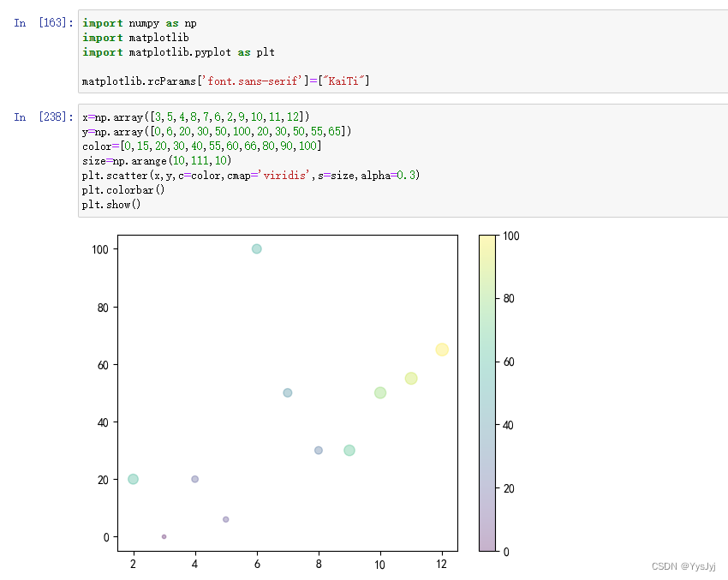The height and width of the screenshot is (580, 728).
Task: Click the viridis colorbar gradient
Action: [487, 393]
